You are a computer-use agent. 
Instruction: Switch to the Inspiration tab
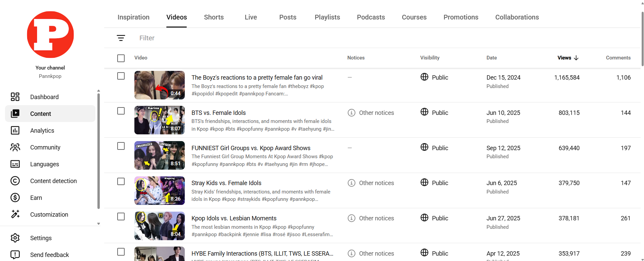tap(133, 17)
